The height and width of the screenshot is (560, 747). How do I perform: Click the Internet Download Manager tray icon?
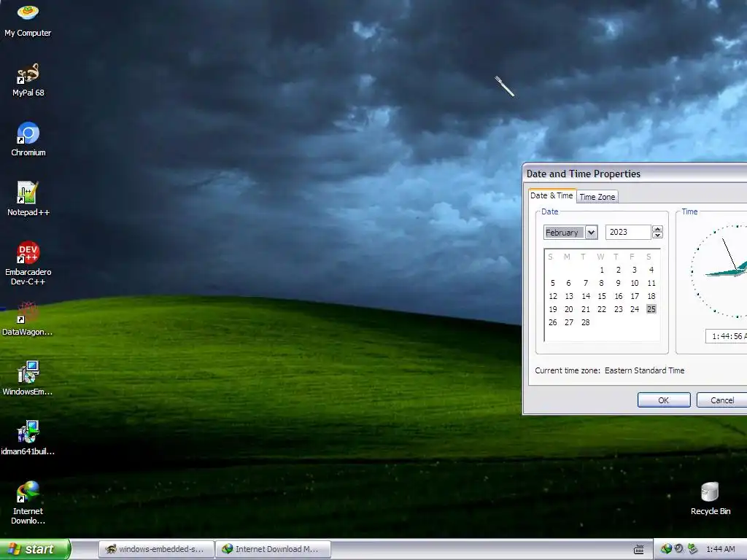pyautogui.click(x=666, y=549)
